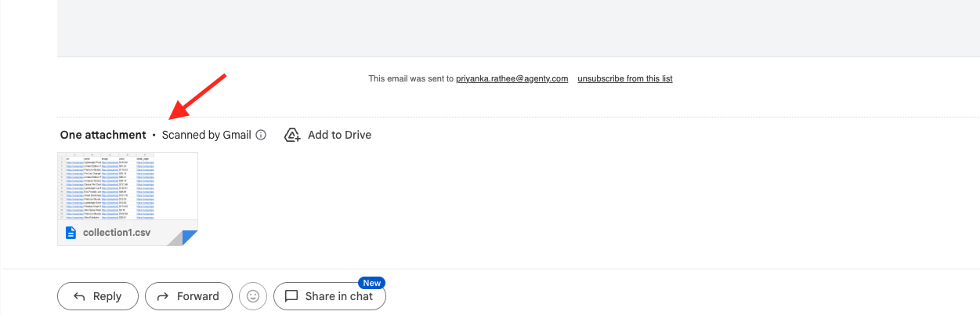Click the blue folded corner on attachment
This screenshot has height=315, width=980.
pyautogui.click(x=189, y=237)
